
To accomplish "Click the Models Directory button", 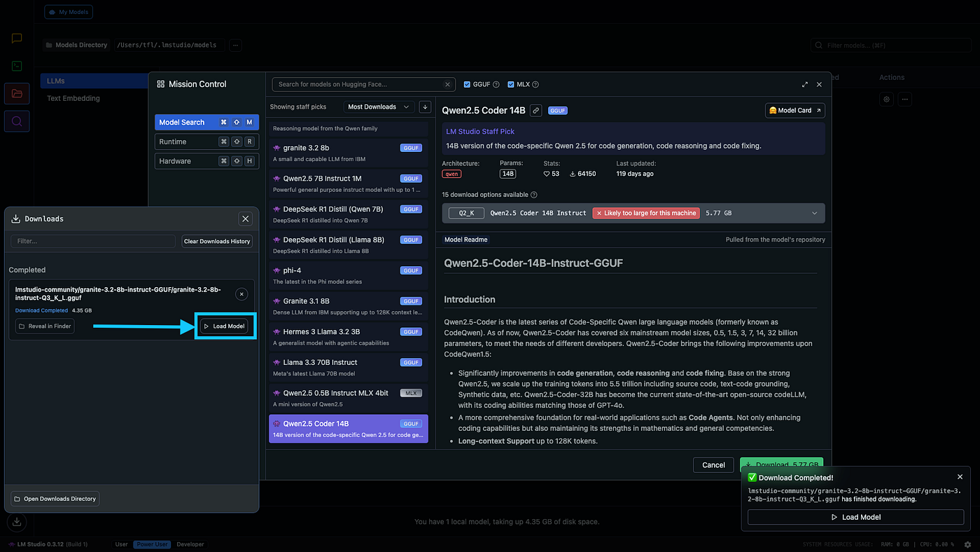I will tap(76, 45).
